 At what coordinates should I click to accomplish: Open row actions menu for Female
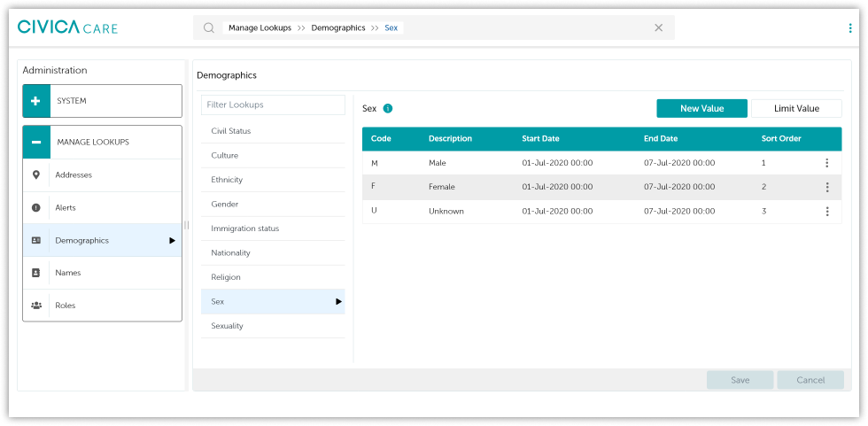pyautogui.click(x=827, y=187)
